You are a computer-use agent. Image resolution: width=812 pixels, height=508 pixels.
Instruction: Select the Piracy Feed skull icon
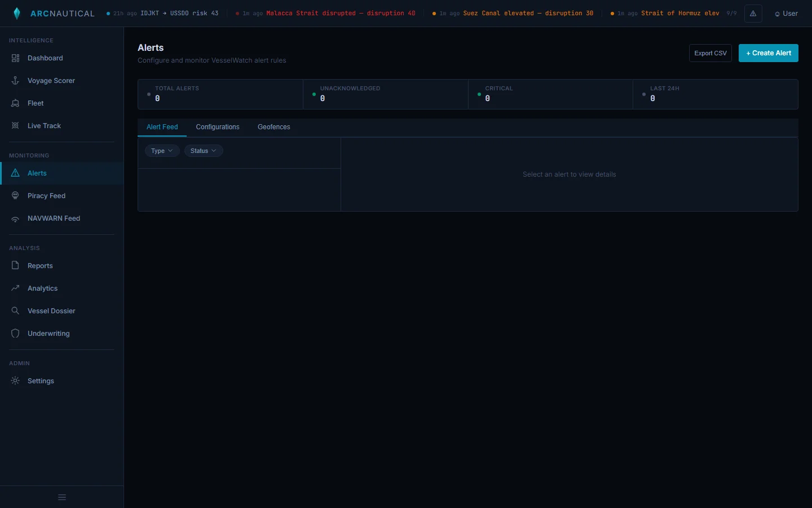coord(15,196)
